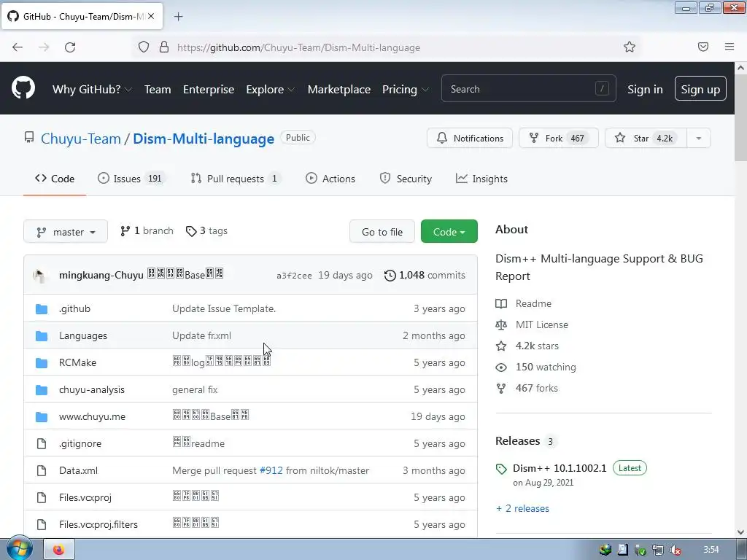Click the Files.vcxproj file icon
Screen dimensions: 747x560
pyautogui.click(x=42, y=497)
